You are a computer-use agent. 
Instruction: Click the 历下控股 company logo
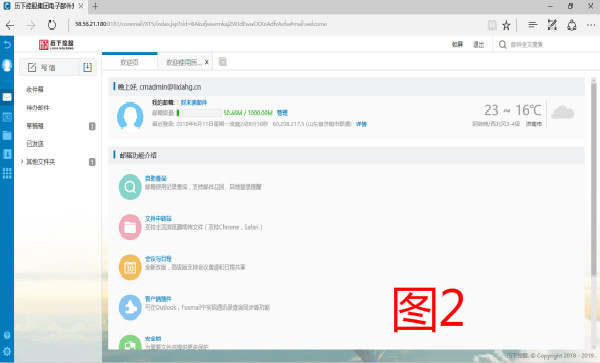point(56,44)
